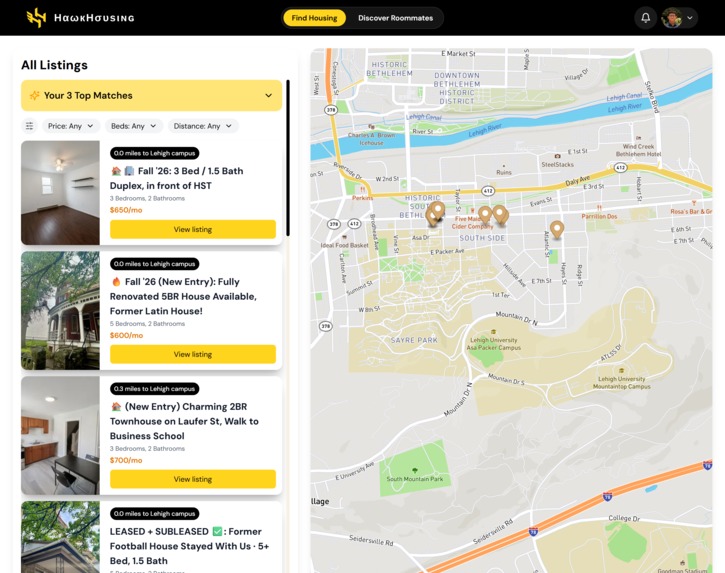The width and height of the screenshot is (725, 573).
Task: Click title 'LEASED + SUBLEASED: Former Football House'
Action: point(190,546)
